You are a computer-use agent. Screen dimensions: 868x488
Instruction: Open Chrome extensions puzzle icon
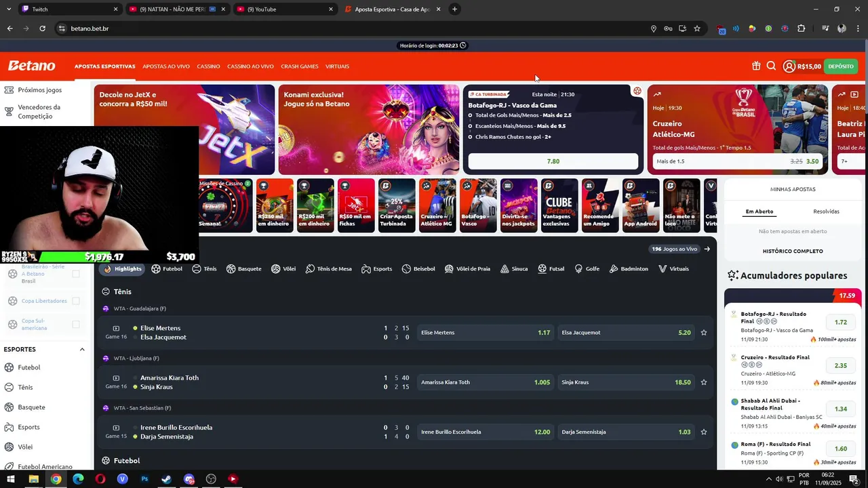(801, 28)
